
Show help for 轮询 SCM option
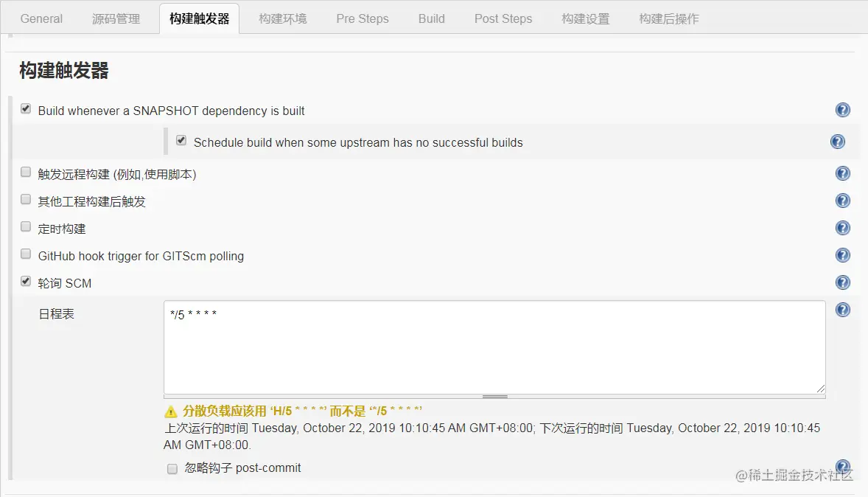(x=842, y=282)
